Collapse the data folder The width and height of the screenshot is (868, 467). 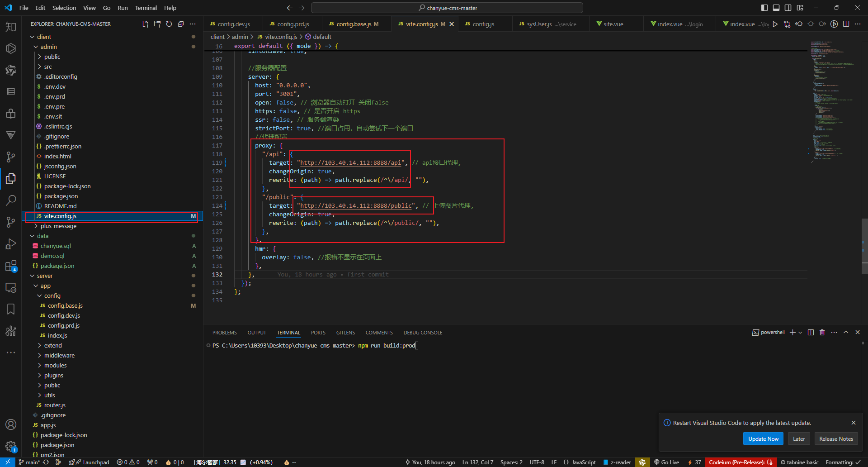(x=42, y=236)
